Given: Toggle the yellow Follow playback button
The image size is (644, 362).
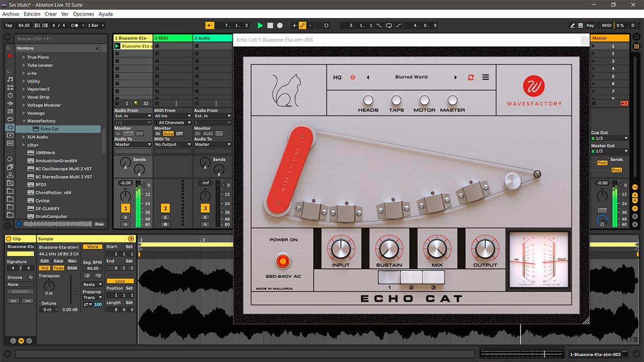Looking at the screenshot, I should coord(210,25).
